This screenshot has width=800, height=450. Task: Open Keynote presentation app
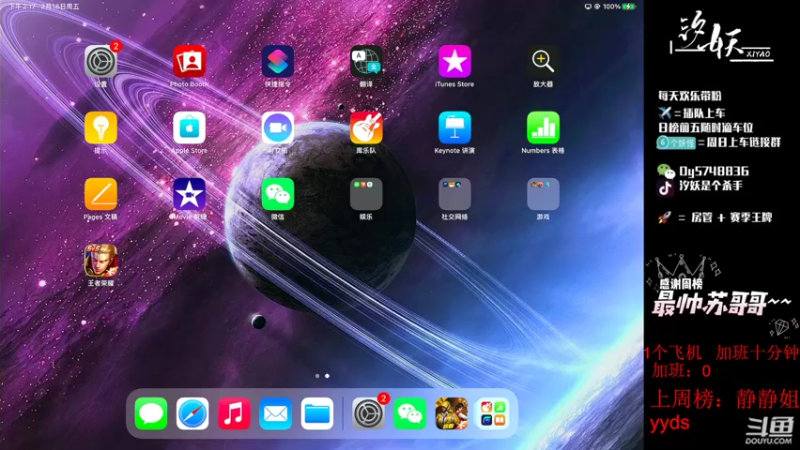[455, 128]
